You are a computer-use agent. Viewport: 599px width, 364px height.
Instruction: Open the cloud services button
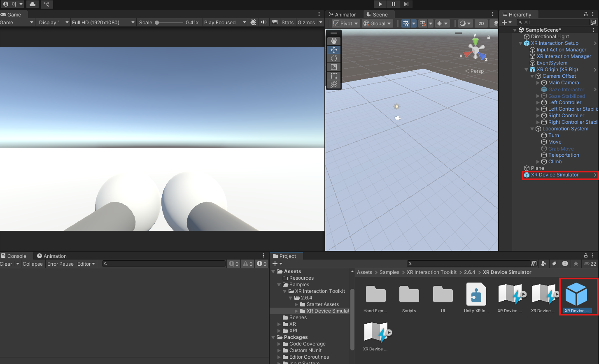pyautogui.click(x=33, y=4)
